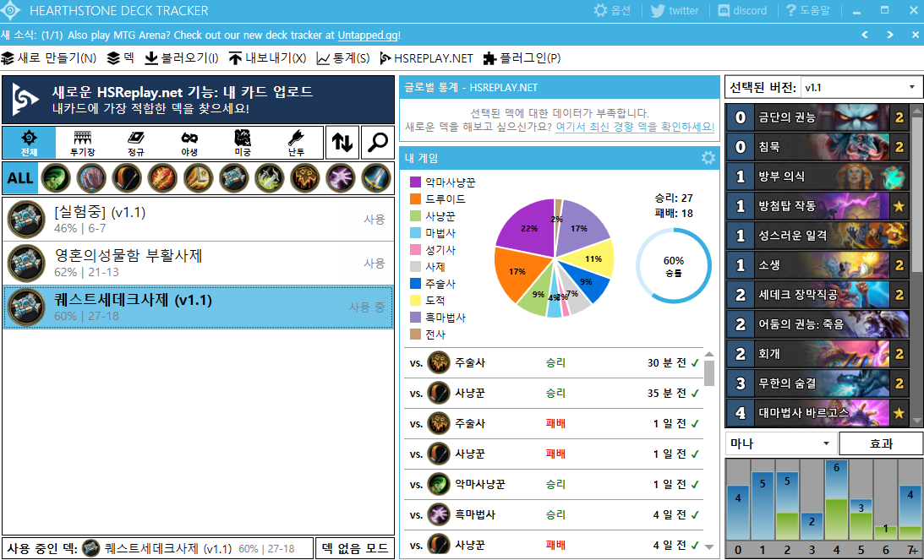Select the 금단의 권능 card row

817,117
